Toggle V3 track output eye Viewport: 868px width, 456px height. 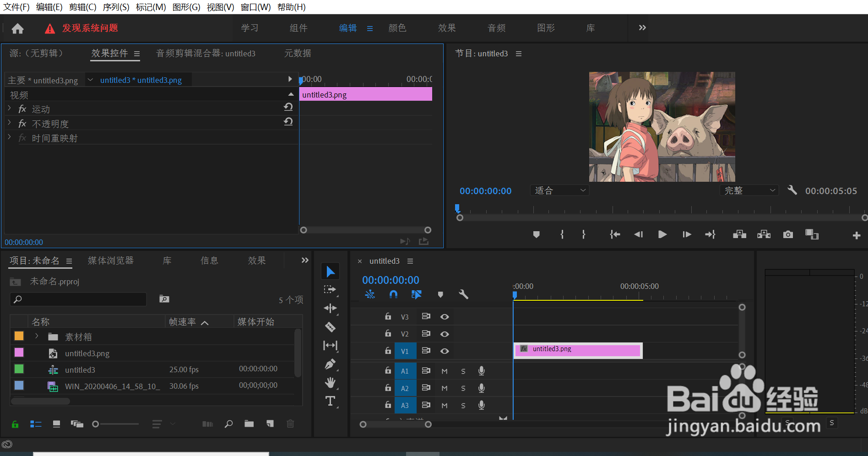click(x=445, y=317)
